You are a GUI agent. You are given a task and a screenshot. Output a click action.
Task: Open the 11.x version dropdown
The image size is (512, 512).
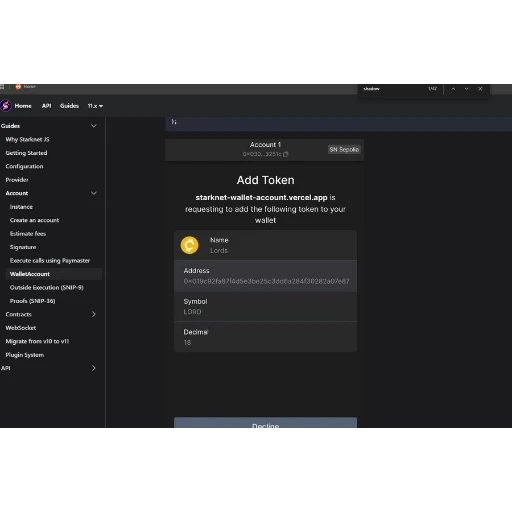95,106
